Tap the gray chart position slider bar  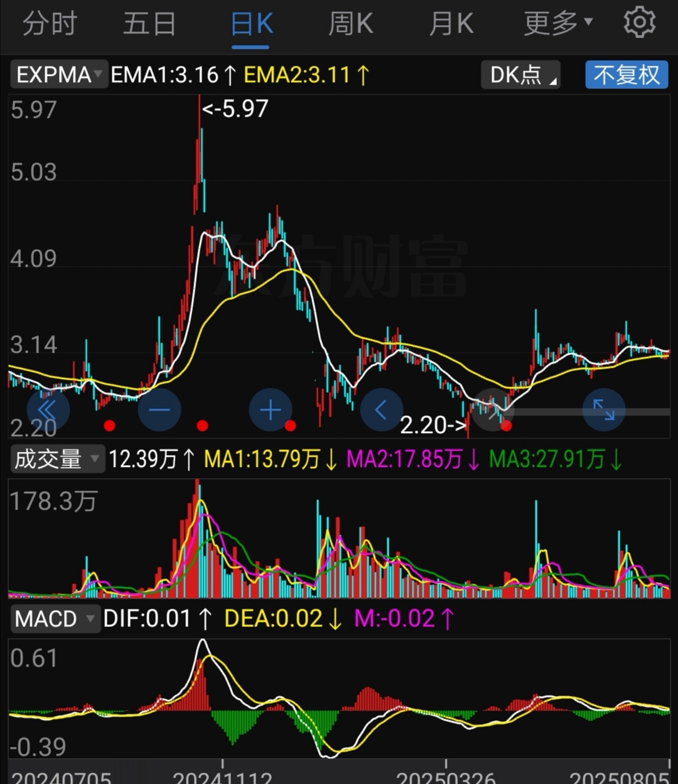(587, 412)
